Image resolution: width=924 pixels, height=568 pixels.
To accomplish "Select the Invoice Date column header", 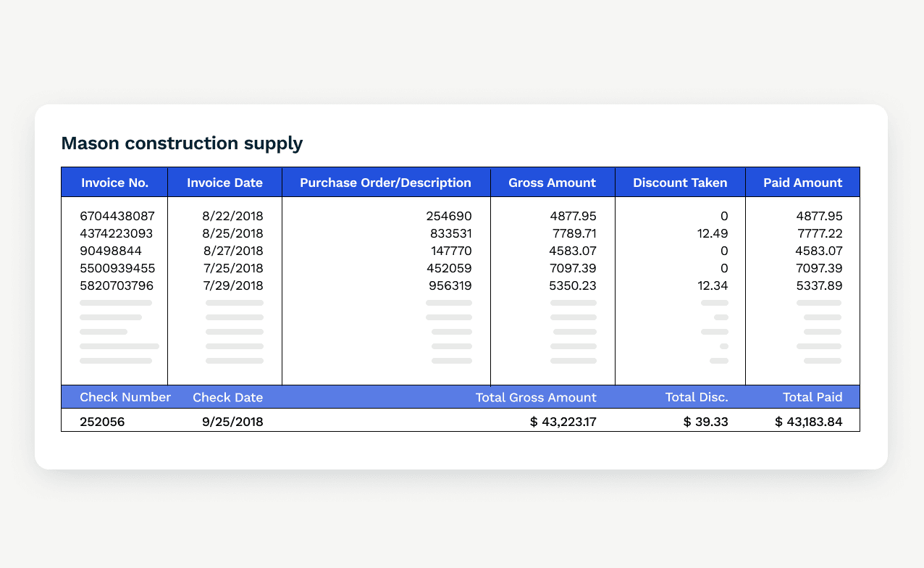I will pos(224,183).
